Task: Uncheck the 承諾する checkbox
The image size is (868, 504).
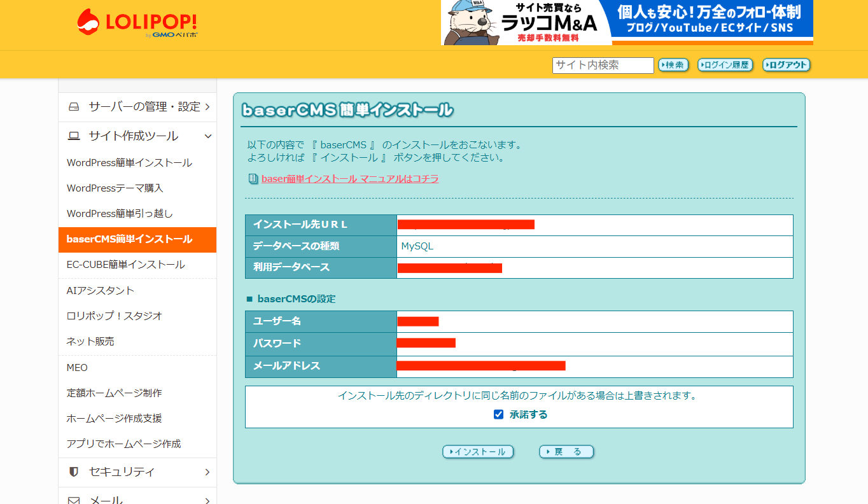Action: pos(498,414)
